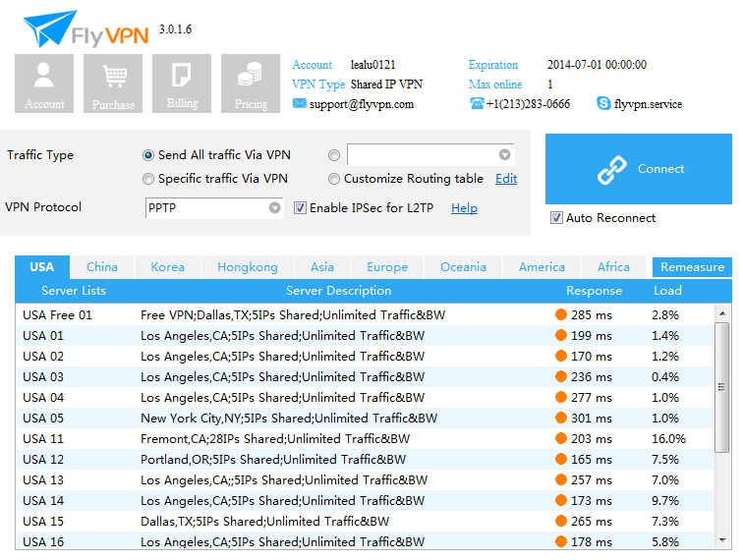The height and width of the screenshot is (560, 743).
Task: Open the Billing icon button
Action: 182,84
